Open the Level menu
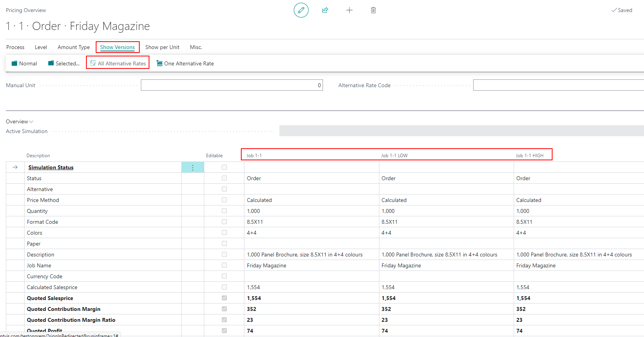 coord(41,47)
